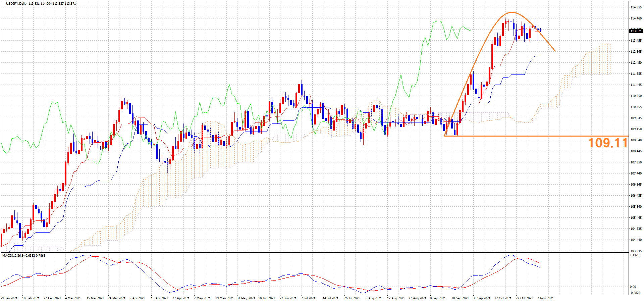Select the 111.950 price scale value
Screen dimensions: 644x302
(x=636, y=74)
